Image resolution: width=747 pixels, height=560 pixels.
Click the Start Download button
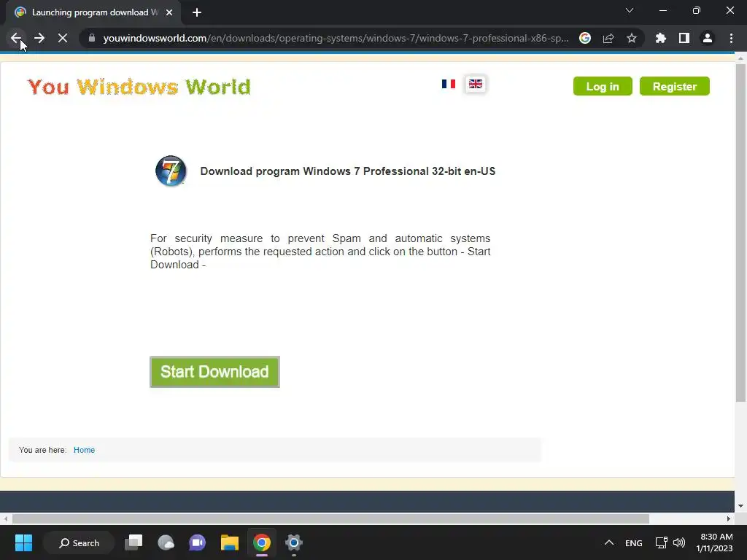pos(215,372)
